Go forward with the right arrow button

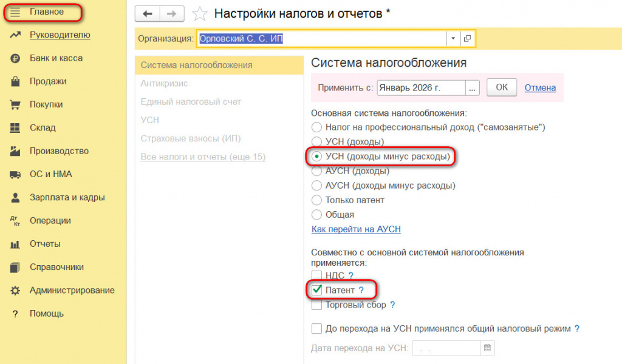[172, 14]
